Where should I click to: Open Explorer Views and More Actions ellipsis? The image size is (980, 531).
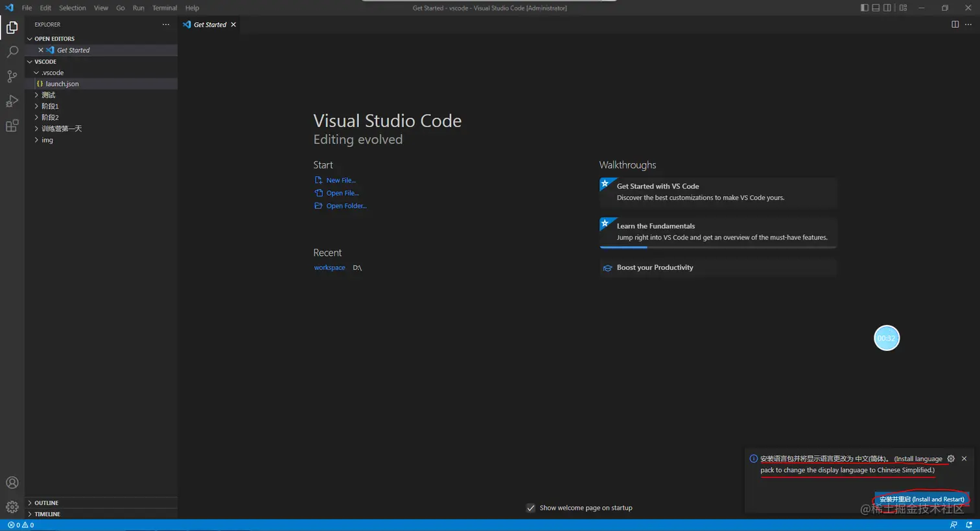(x=166, y=25)
